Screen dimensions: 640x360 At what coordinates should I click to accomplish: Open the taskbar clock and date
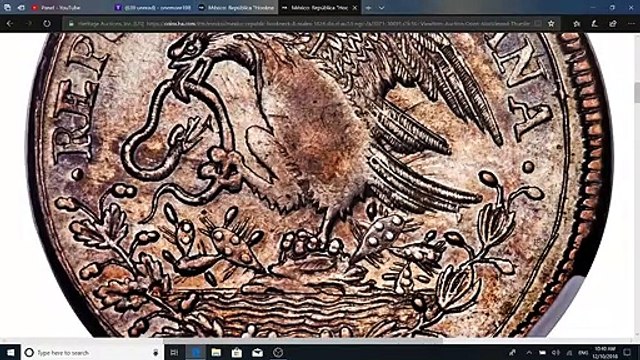[605, 352]
